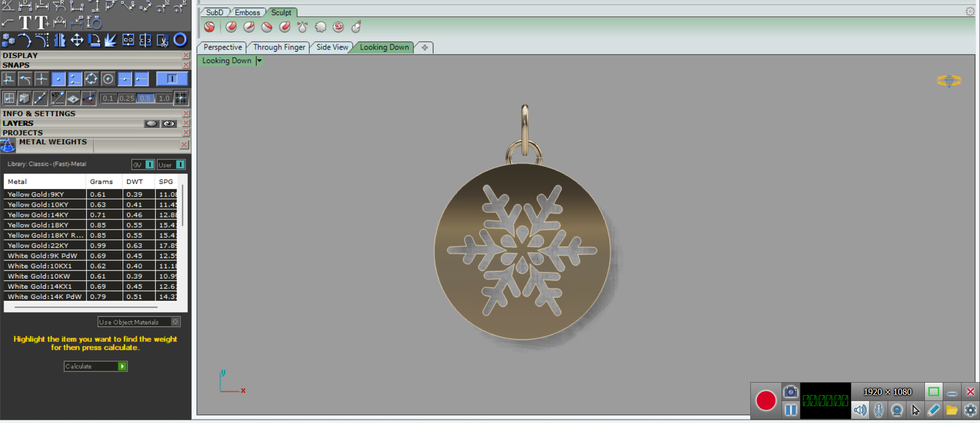Open the Emboss tab
The height and width of the screenshot is (423, 980).
pos(247,12)
